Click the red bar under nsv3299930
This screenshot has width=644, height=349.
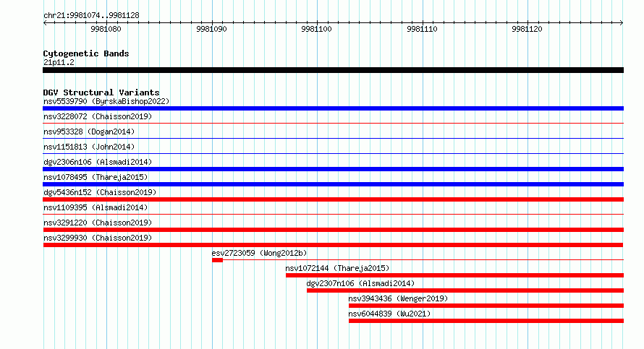[x=333, y=245]
